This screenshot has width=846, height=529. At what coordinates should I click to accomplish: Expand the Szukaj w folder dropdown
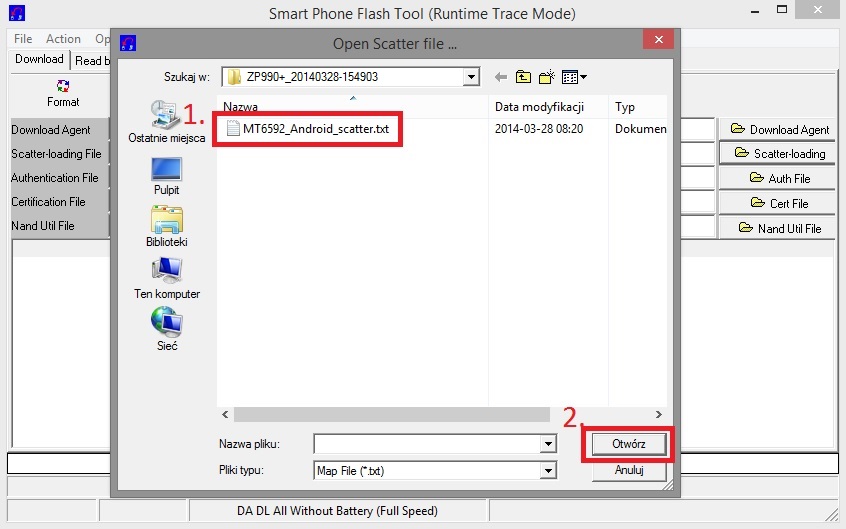tap(471, 77)
